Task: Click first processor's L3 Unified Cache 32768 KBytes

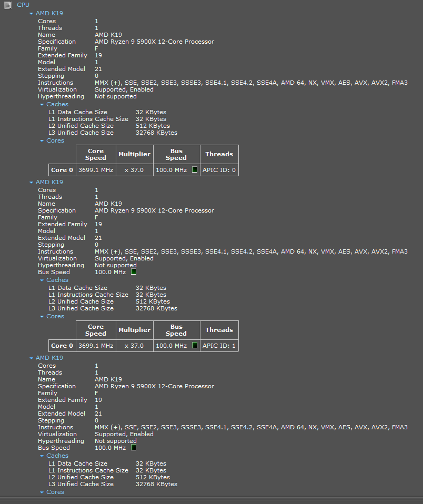Action: 157,133
